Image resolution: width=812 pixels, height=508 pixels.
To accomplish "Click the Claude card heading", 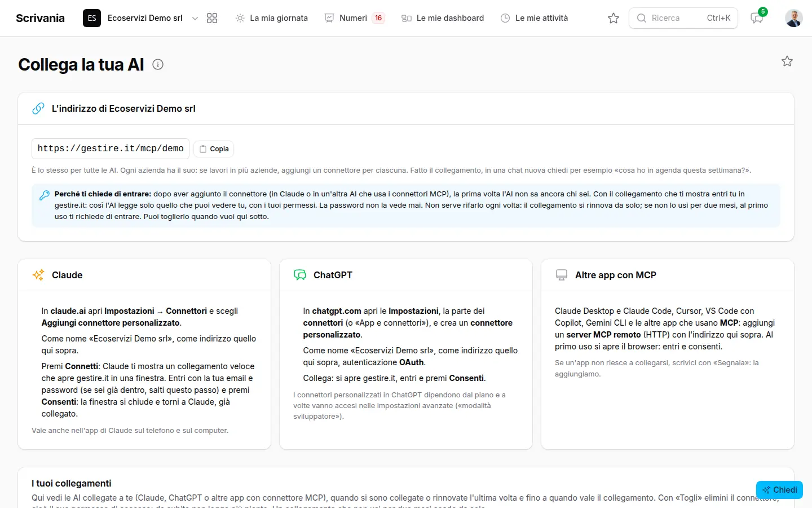I will 67,275.
